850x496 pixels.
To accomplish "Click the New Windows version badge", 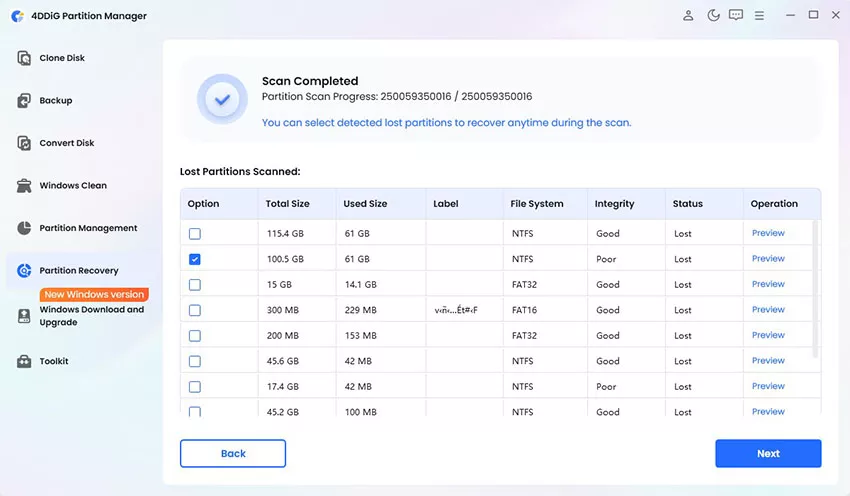I will point(94,294).
